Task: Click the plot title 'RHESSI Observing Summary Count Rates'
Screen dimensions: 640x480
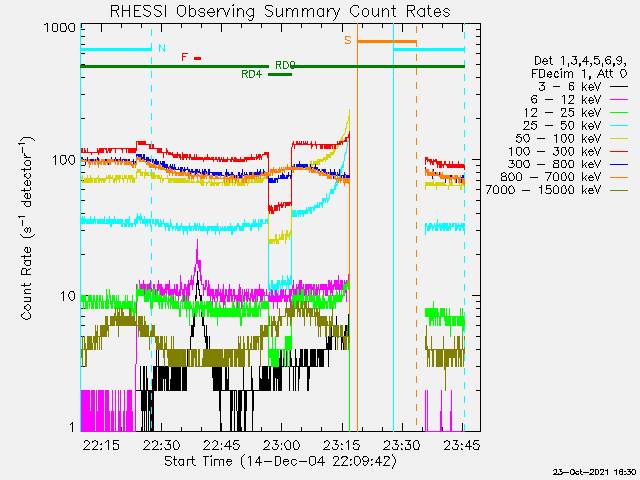Action: tap(280, 11)
